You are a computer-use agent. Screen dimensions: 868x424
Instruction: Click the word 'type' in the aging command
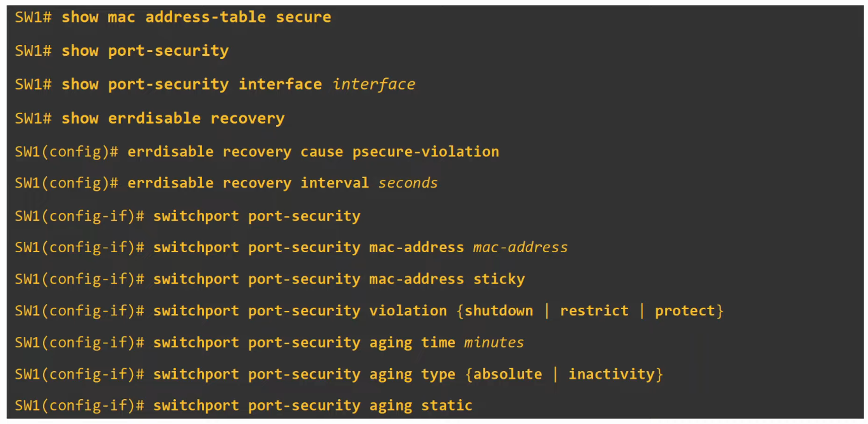tap(438, 374)
